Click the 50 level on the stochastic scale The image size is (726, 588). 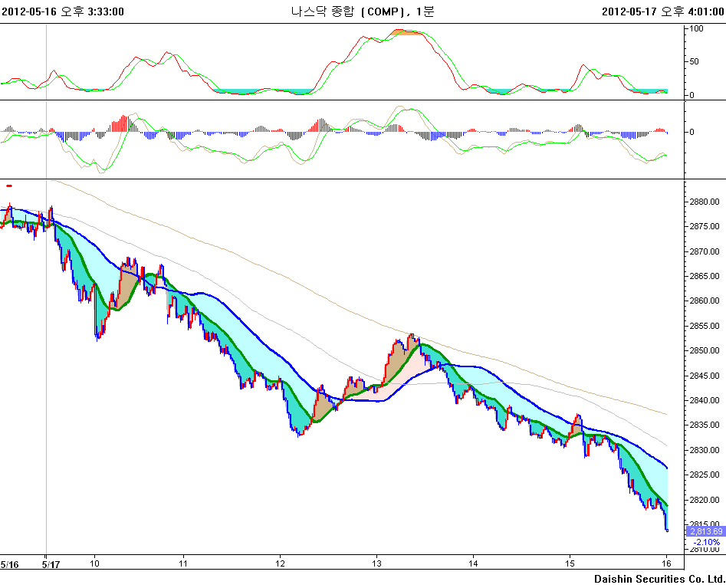(695, 61)
